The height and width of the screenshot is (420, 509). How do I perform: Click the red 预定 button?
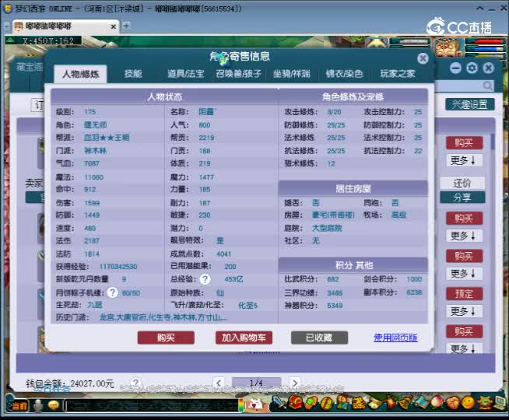(x=464, y=294)
